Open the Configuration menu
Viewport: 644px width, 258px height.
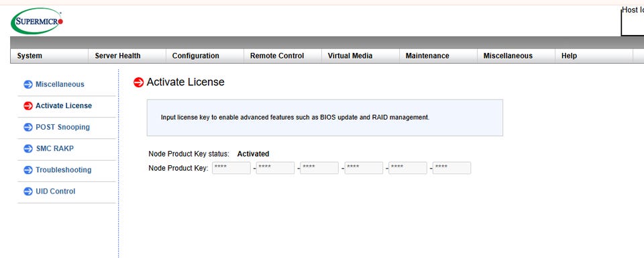point(195,56)
